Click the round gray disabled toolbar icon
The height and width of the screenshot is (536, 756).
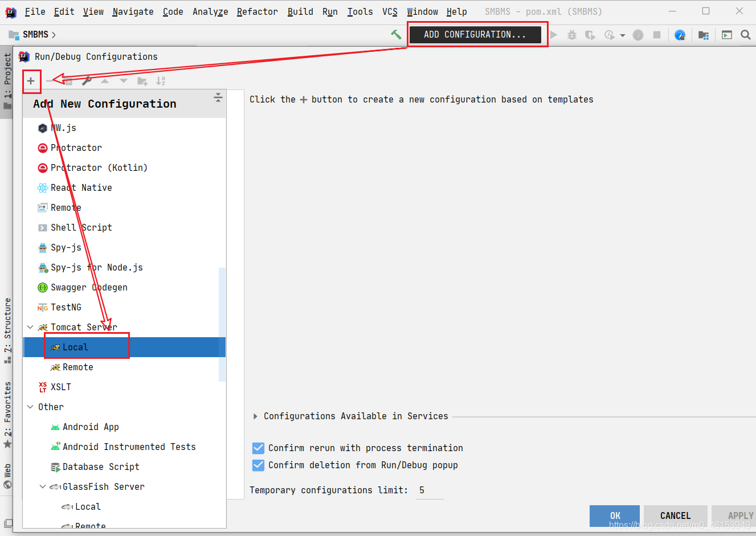pos(638,35)
